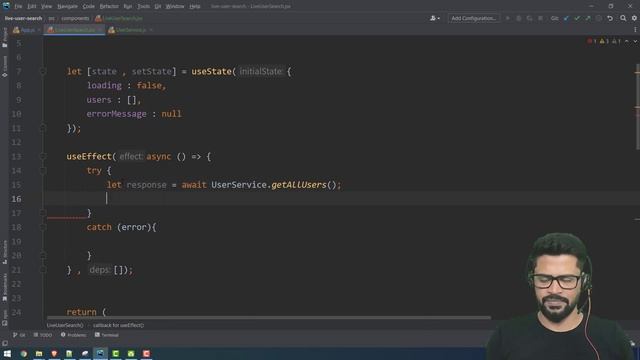Screen dimensions: 640x360
Task: Click the Debug bug icon
Action: (x=519, y=18)
